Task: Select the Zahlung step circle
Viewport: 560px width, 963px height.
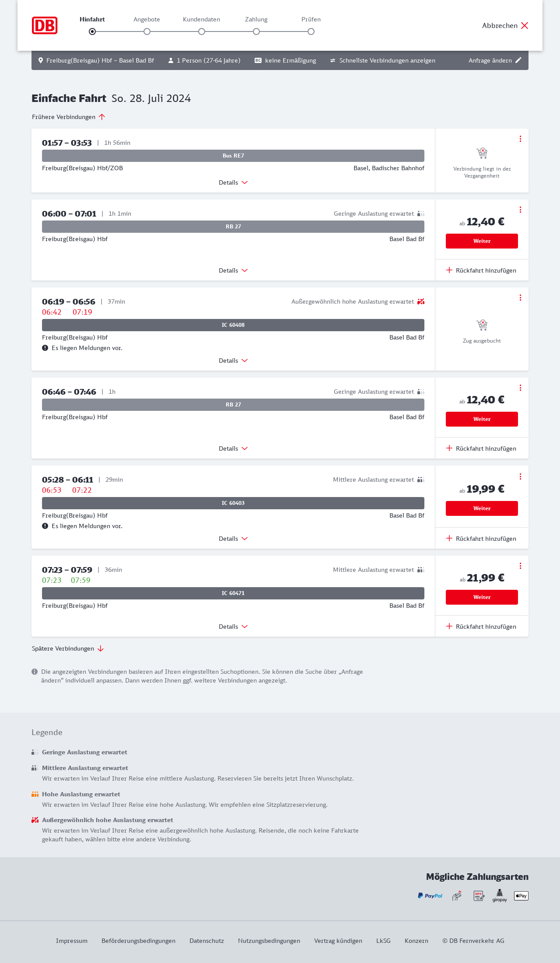Action: (x=256, y=32)
